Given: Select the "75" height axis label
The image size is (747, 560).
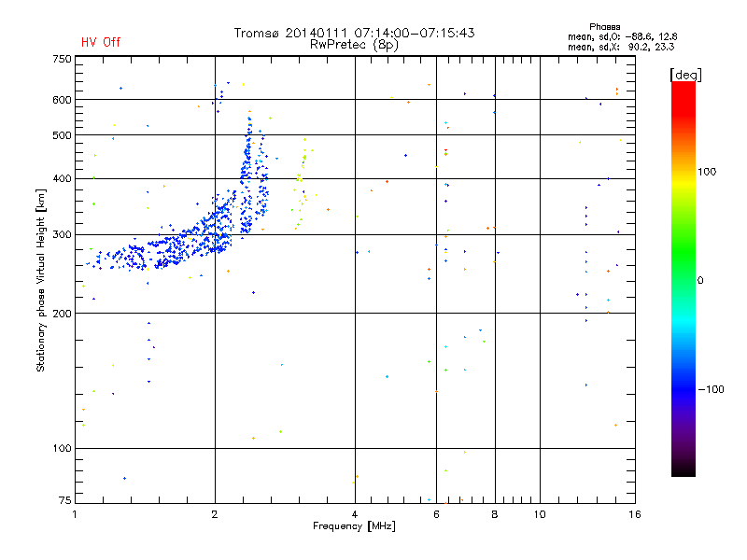Looking at the screenshot, I should (x=65, y=500).
